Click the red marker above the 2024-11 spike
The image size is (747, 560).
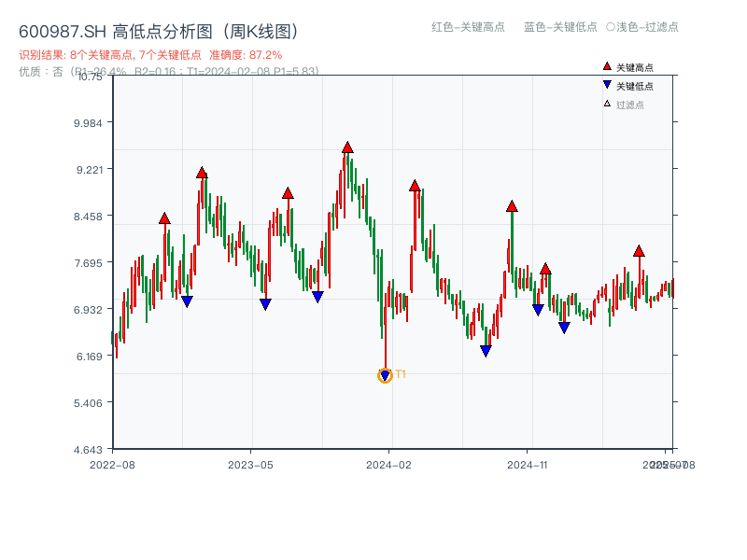tap(512, 206)
